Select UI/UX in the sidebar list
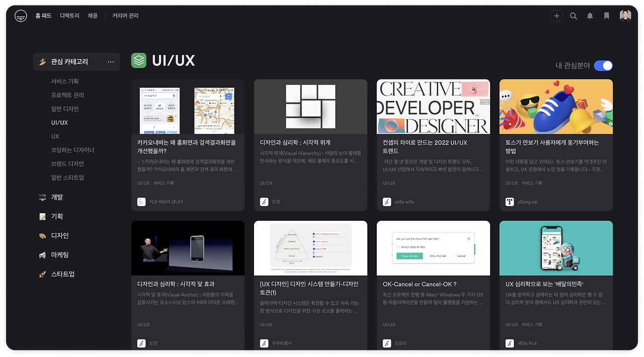 (59, 123)
